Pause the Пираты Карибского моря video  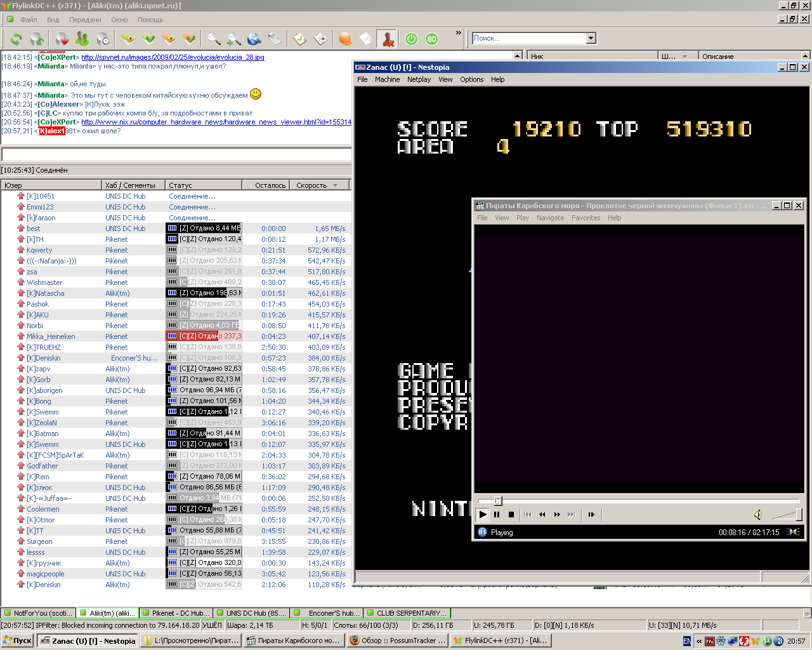tap(497, 515)
